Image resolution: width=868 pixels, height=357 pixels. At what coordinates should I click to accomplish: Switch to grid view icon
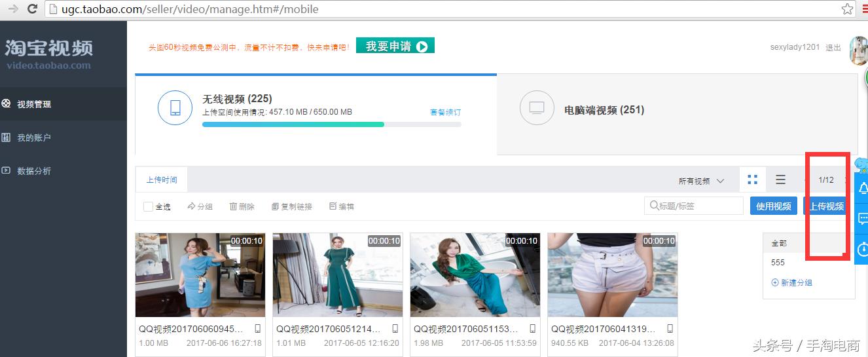753,179
